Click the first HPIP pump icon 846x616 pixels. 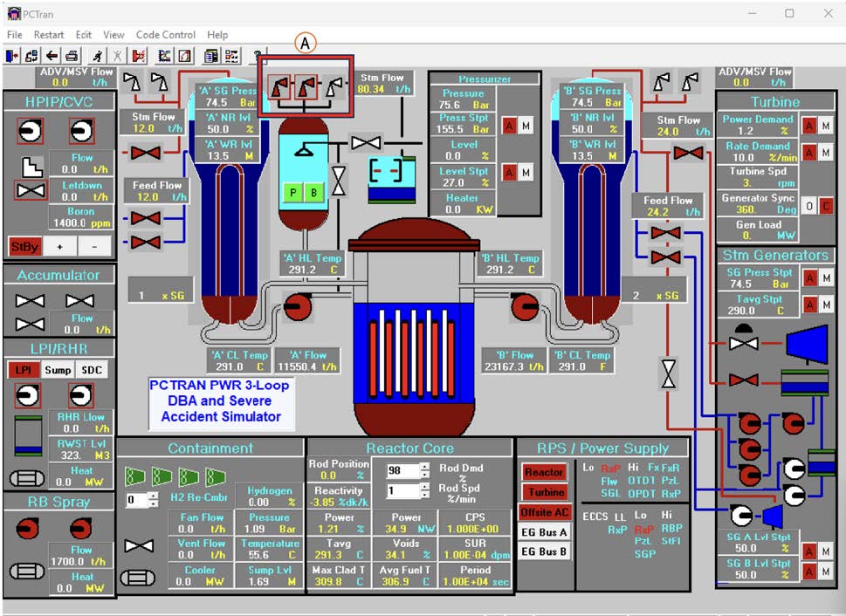click(30, 131)
